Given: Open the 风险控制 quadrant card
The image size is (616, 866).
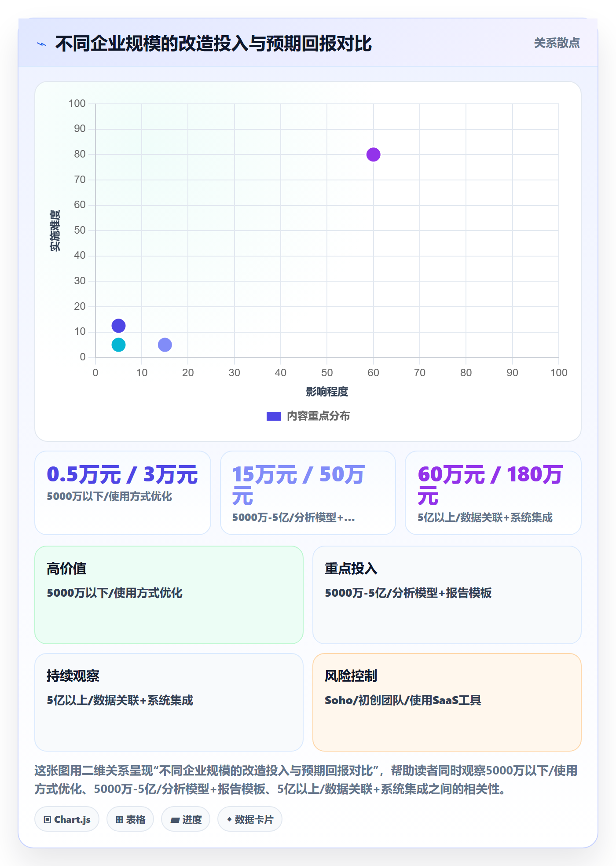Looking at the screenshot, I should [x=447, y=702].
